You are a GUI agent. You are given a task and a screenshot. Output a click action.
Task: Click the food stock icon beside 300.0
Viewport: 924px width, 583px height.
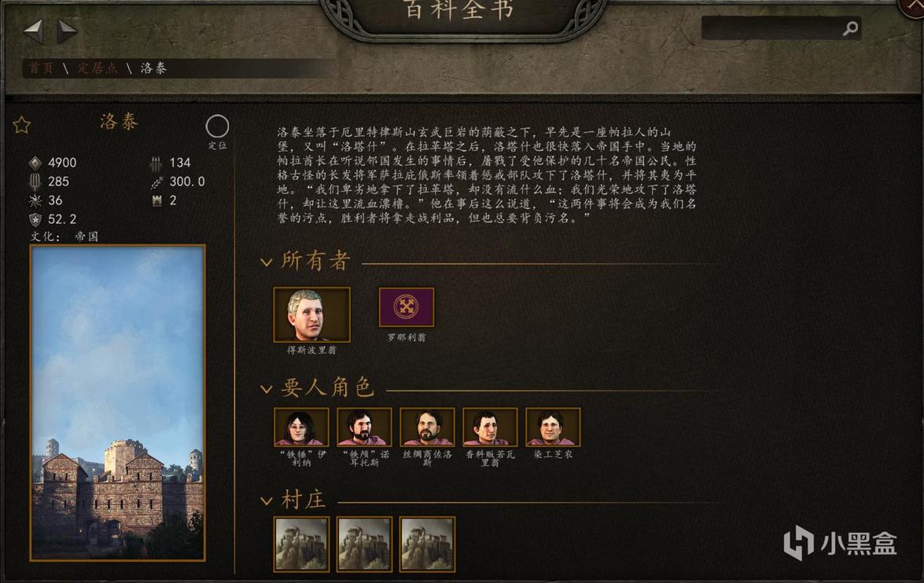[x=156, y=182]
